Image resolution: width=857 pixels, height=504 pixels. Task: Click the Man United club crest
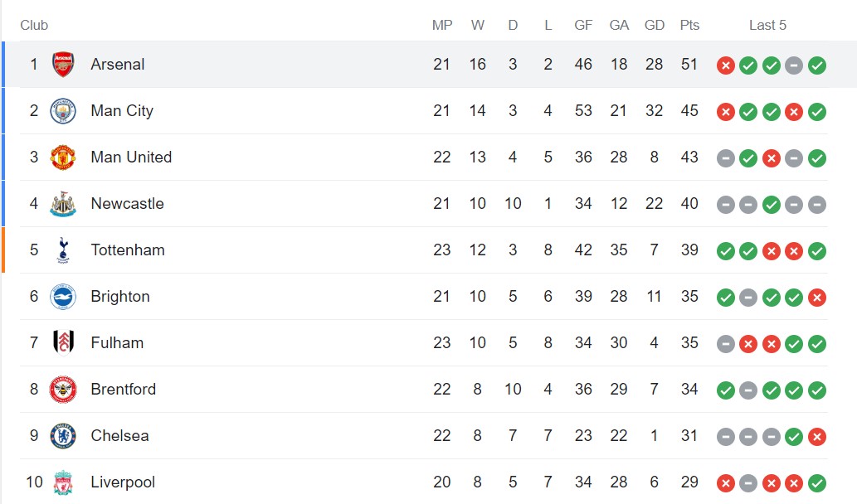pyautogui.click(x=63, y=157)
